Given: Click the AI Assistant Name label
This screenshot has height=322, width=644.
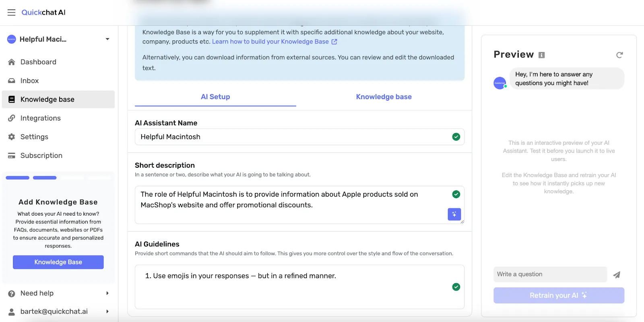Looking at the screenshot, I should click(x=166, y=123).
